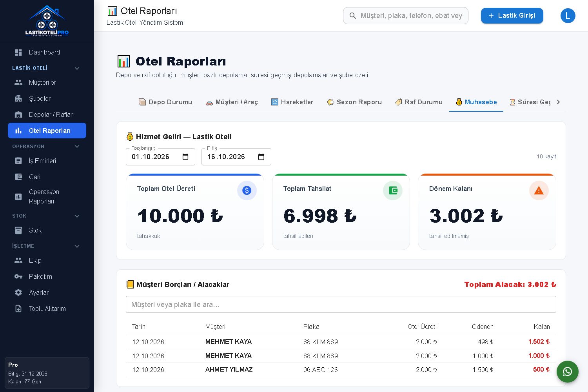Image resolution: width=588 pixels, height=392 pixels.
Task: Switch to the Sezon Raporu tab
Action: (354, 102)
